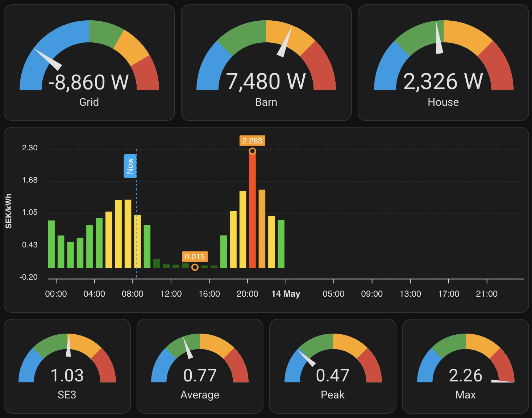Click the orange bar right of the red peak

[x=262, y=228]
